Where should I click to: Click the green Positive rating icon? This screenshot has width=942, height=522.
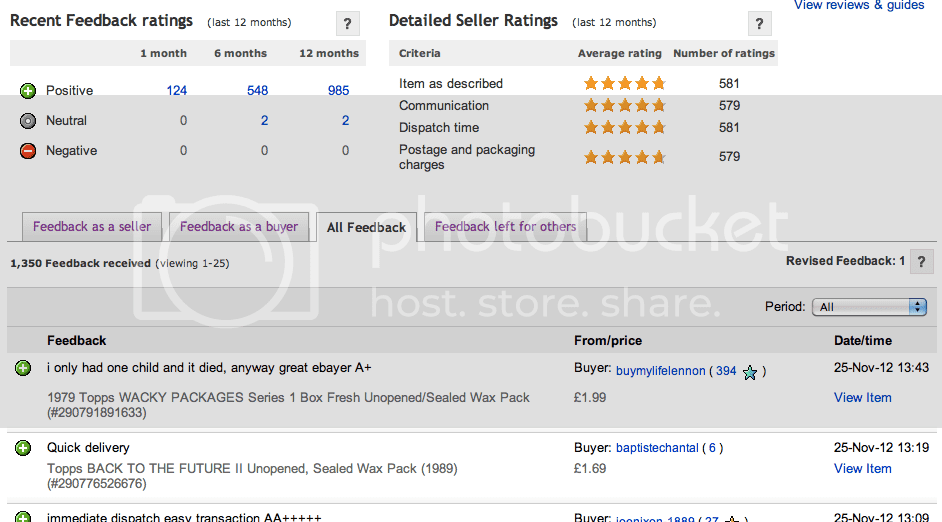pos(28,91)
